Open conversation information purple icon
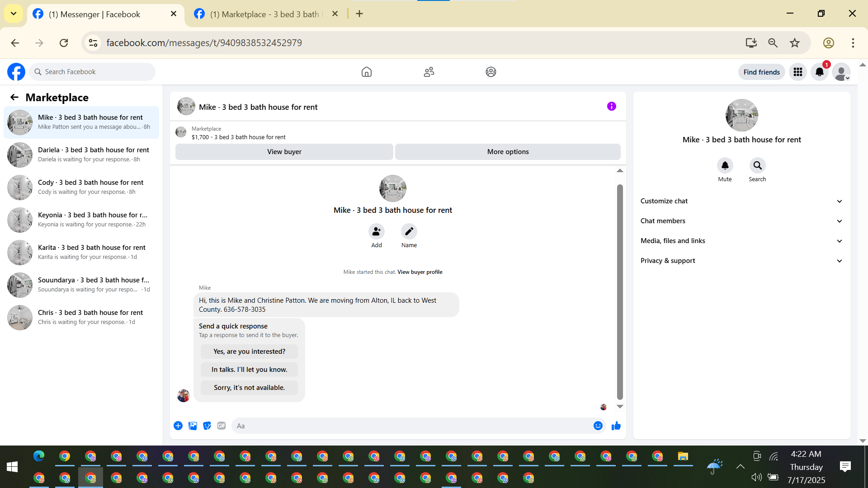868x488 pixels. (x=611, y=106)
